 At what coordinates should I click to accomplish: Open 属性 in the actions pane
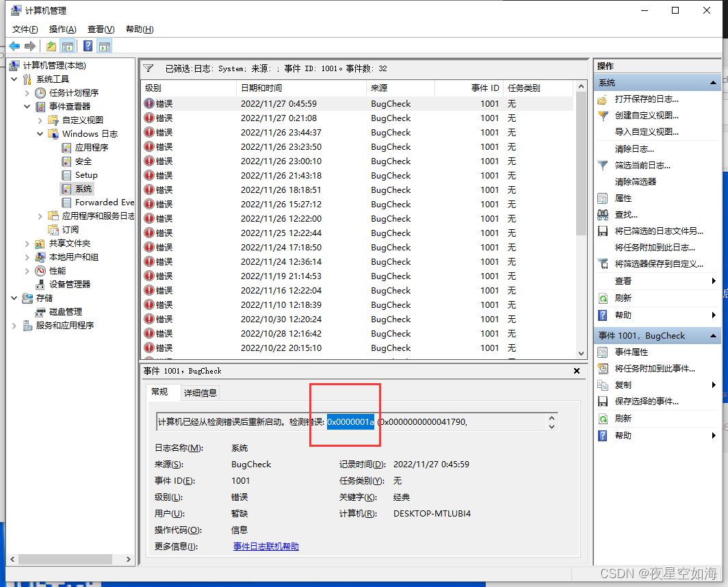point(623,198)
